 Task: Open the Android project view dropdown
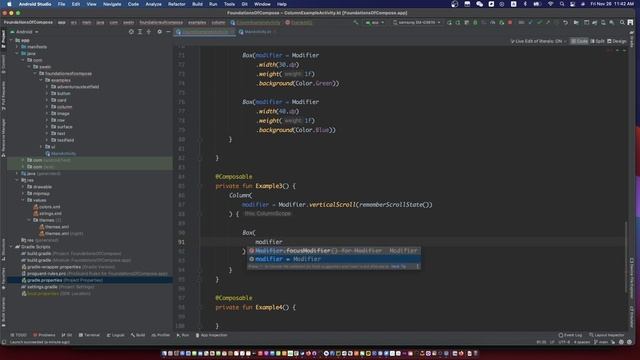point(24,32)
